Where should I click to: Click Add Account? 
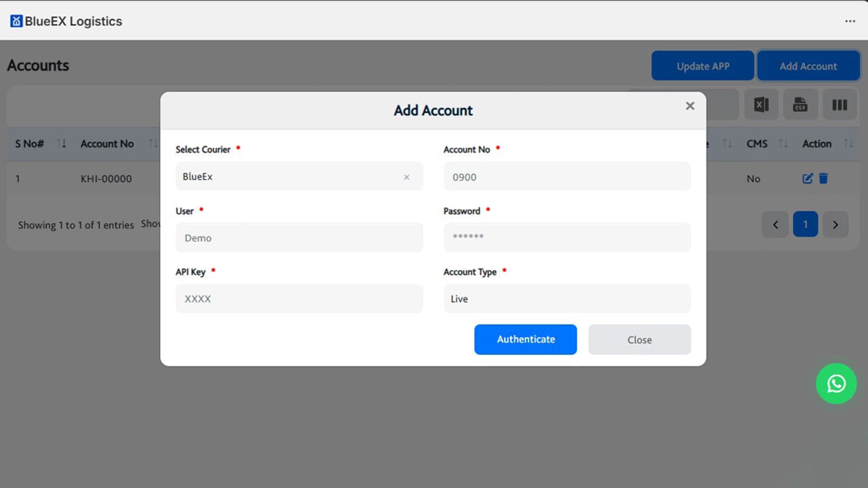pos(808,66)
